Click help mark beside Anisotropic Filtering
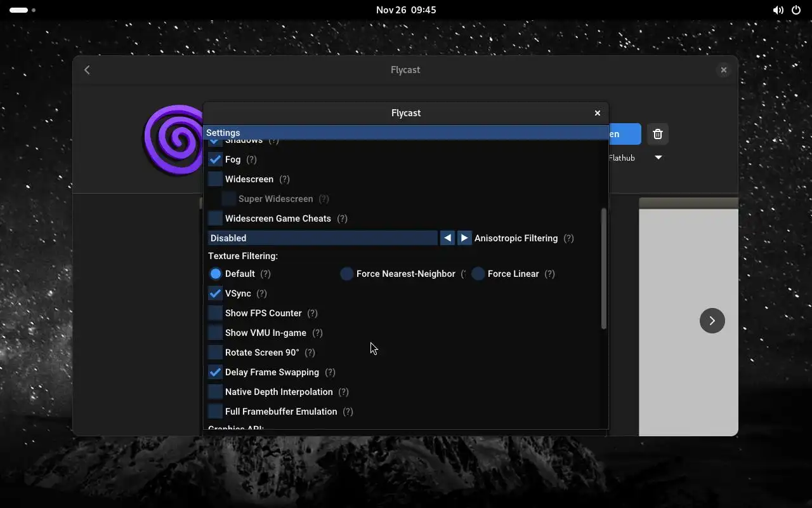 [569, 238]
